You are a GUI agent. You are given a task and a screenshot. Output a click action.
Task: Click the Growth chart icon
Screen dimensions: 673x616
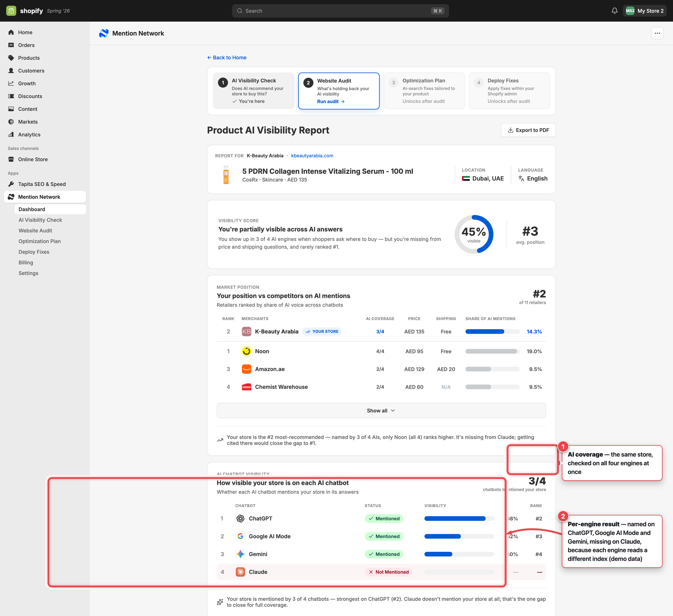[x=11, y=83]
